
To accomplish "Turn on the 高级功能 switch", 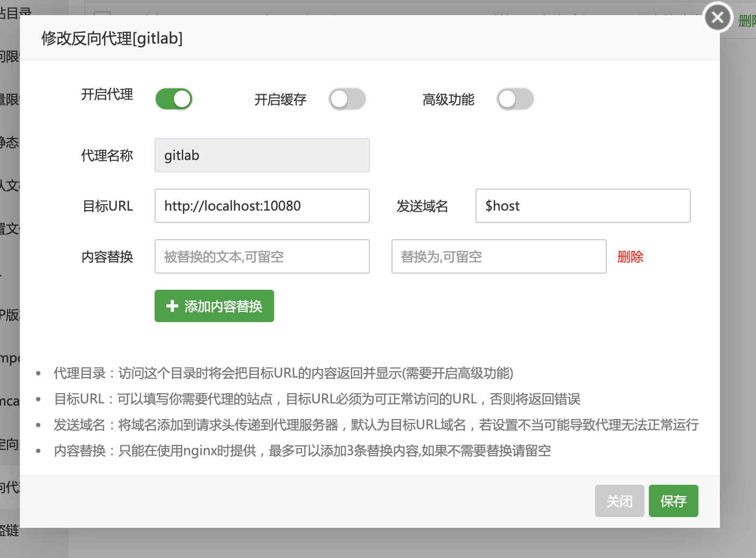I will (x=515, y=99).
